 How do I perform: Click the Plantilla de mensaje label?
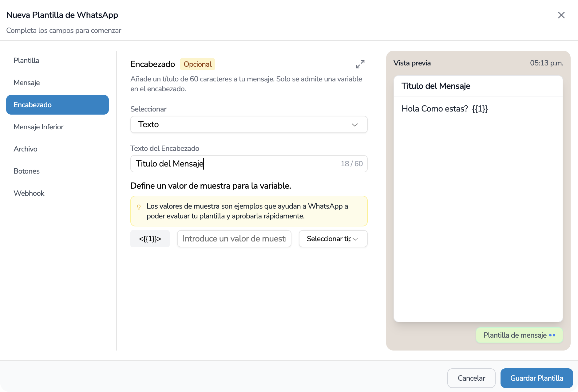pos(515,335)
